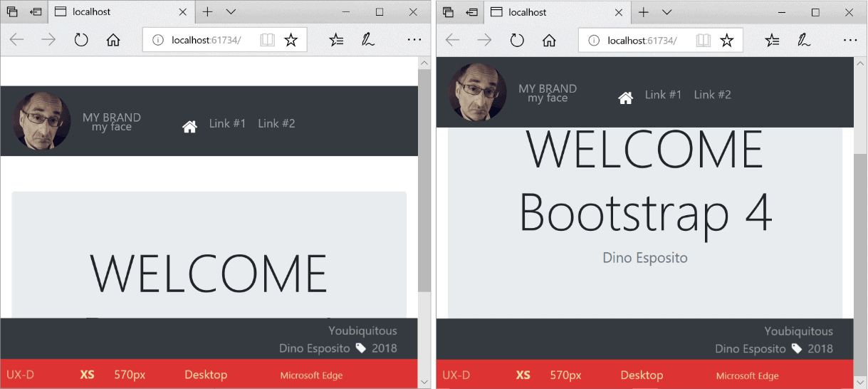Image resolution: width=868 pixels, height=389 pixels.
Task: Click the forward arrow in right window
Action: click(484, 40)
